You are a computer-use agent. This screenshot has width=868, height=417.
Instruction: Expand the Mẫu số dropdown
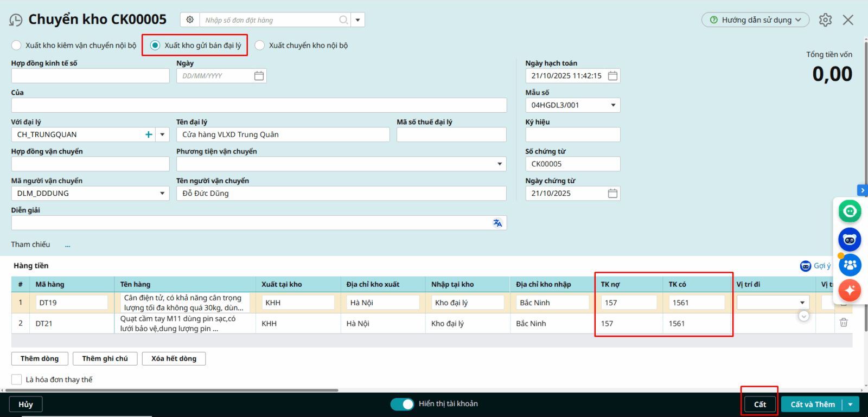point(613,105)
